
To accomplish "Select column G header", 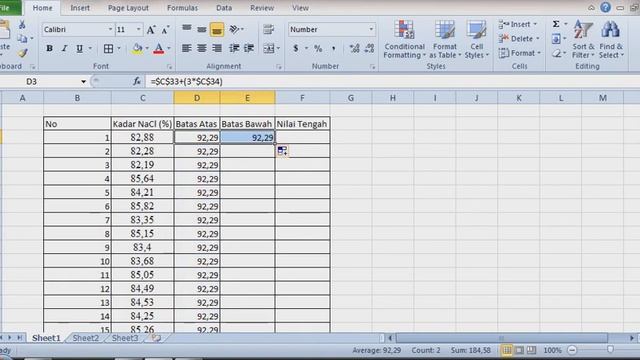I will 351,98.
